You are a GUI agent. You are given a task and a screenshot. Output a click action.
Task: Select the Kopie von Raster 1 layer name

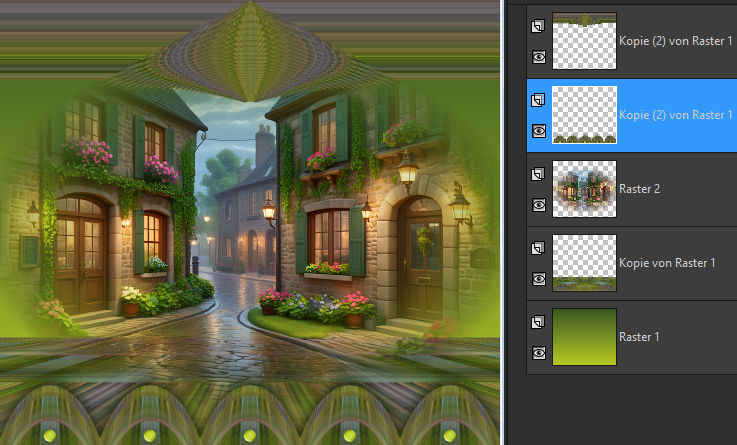click(667, 263)
